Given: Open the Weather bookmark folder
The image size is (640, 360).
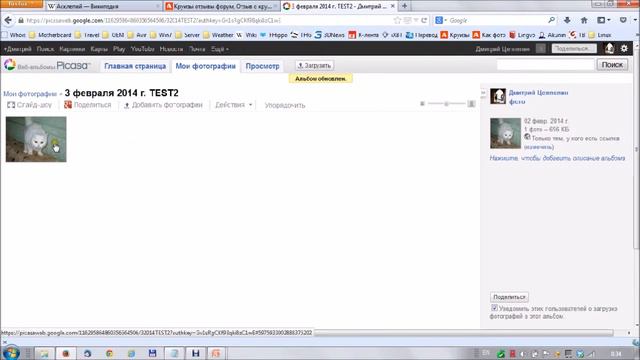Looking at the screenshot, I should 218,35.
